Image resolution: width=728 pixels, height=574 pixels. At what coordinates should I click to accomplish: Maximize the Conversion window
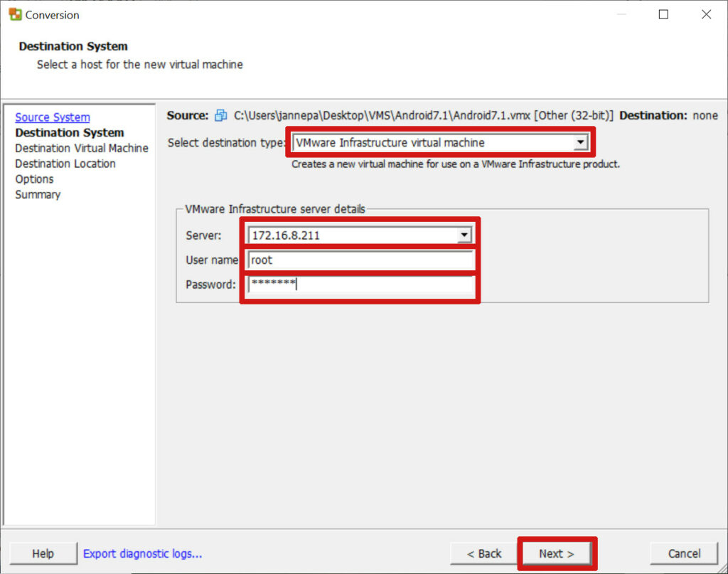click(663, 14)
